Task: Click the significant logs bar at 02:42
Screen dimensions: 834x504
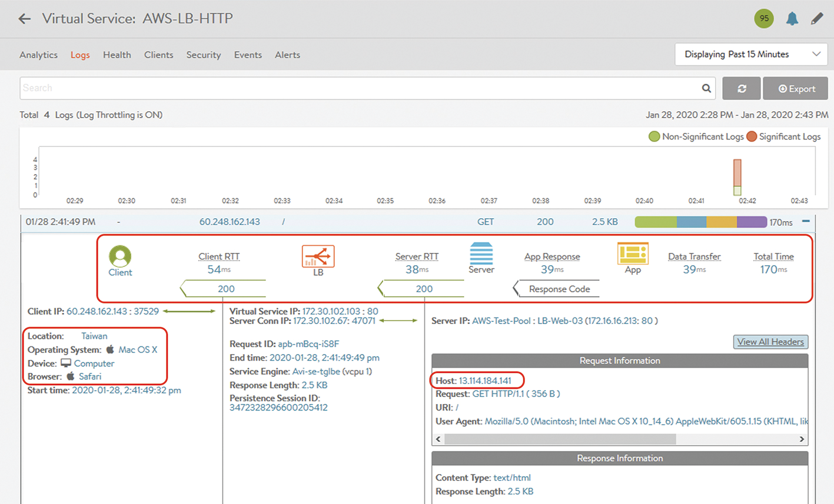Action: click(737, 173)
